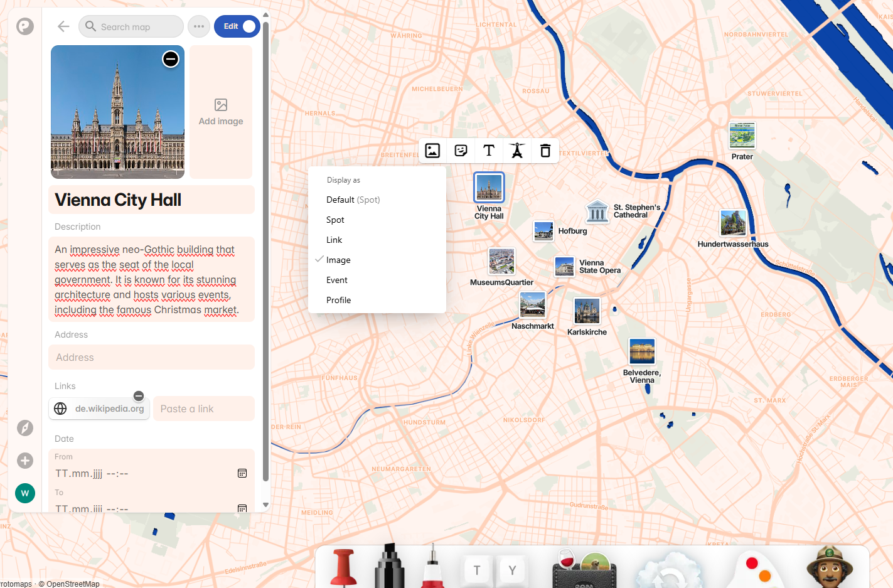
Task: Click the sticker icon in the marker toolbar
Action: [461, 151]
